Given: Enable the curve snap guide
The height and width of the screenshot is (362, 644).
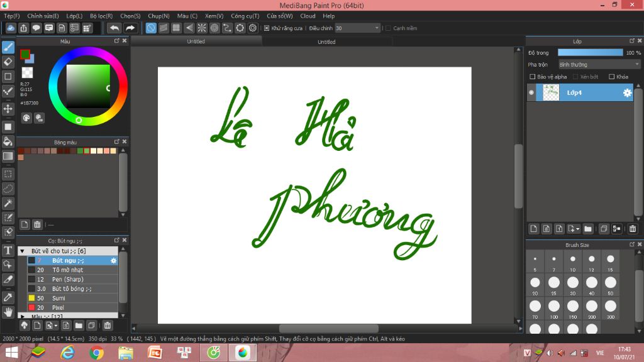Looking at the screenshot, I should (x=227, y=28).
